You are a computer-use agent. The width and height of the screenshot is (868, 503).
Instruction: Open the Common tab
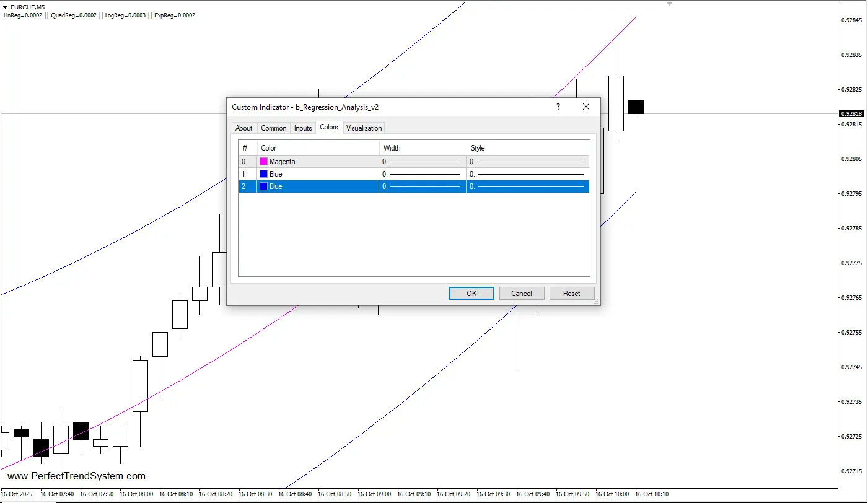point(273,128)
